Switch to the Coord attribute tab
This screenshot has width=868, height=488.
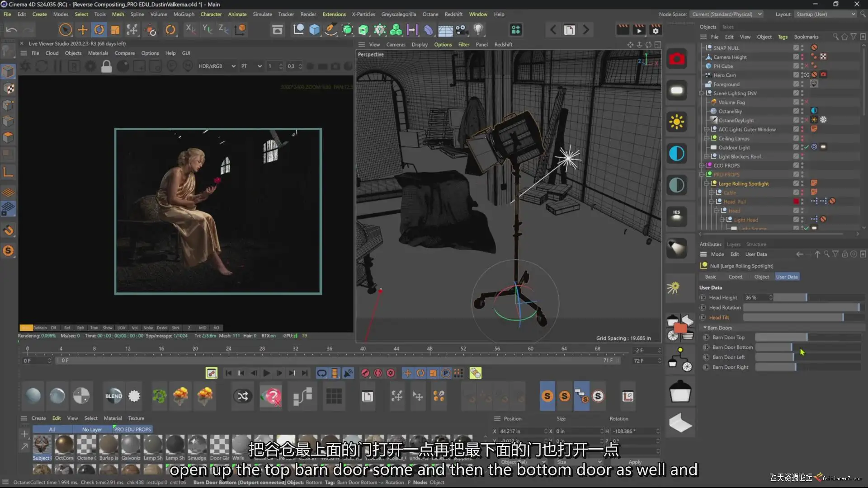coord(735,277)
